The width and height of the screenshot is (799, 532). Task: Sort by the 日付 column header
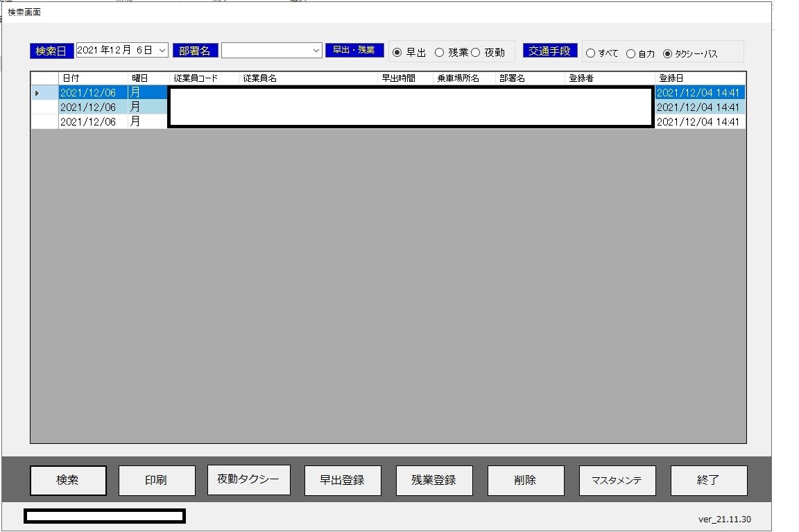[x=93, y=78]
